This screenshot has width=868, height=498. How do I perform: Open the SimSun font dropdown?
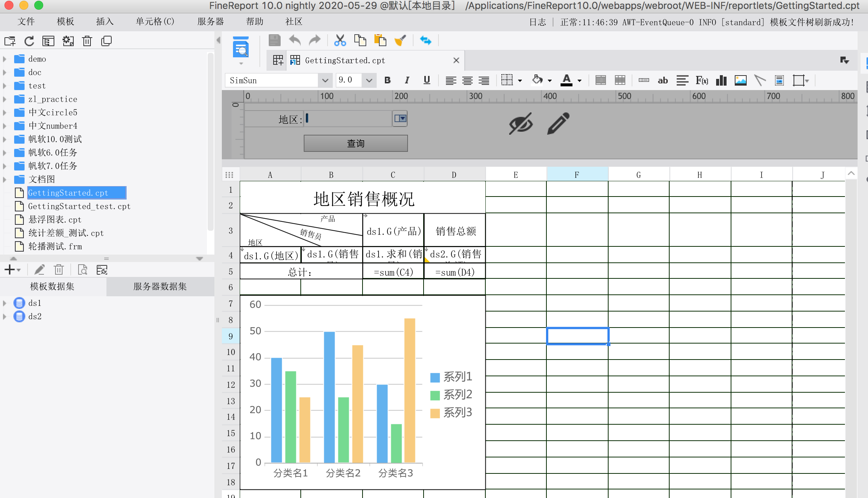[x=325, y=80]
